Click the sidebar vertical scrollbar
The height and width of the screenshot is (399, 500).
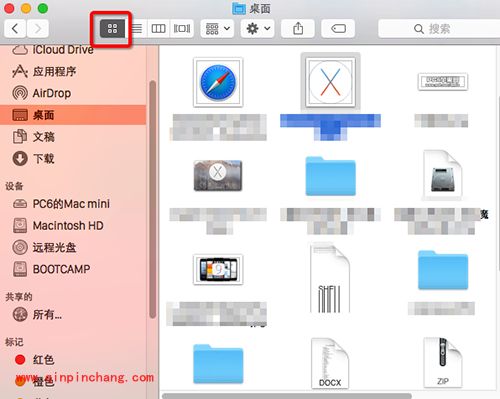(x=153, y=199)
